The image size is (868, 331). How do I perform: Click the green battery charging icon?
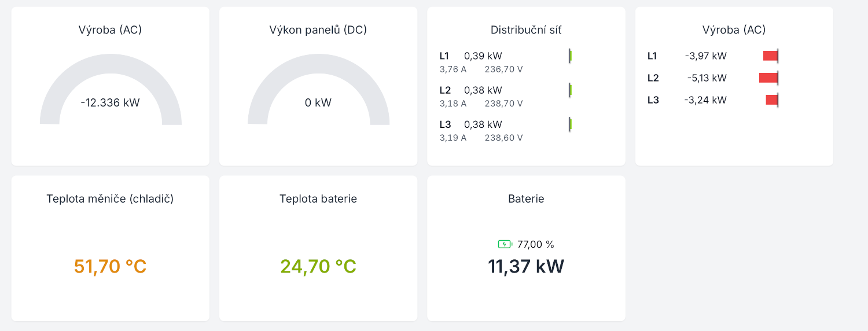[x=505, y=244]
